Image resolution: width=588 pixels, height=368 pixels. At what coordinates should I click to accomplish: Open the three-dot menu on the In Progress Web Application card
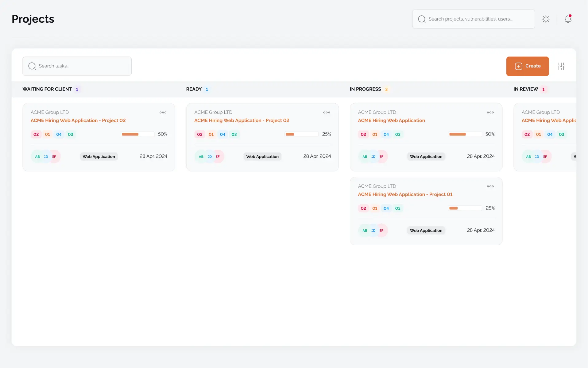(x=490, y=113)
